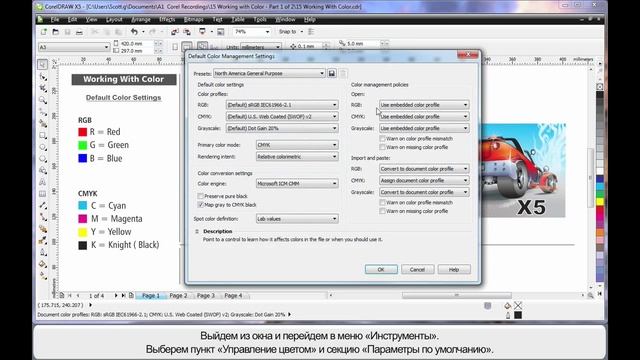Select the Rectangle tool
This screenshot has width=640, height=360.
pyautogui.click(x=42, y=135)
